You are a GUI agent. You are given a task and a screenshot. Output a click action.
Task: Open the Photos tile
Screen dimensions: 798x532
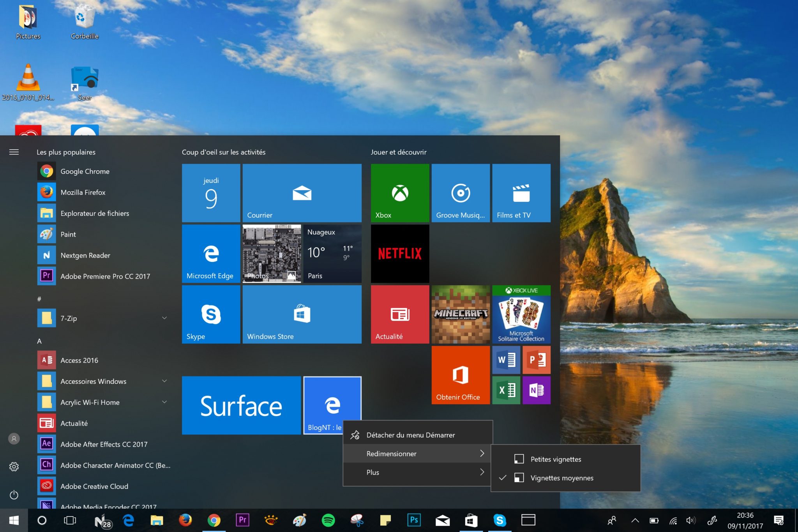click(272, 254)
